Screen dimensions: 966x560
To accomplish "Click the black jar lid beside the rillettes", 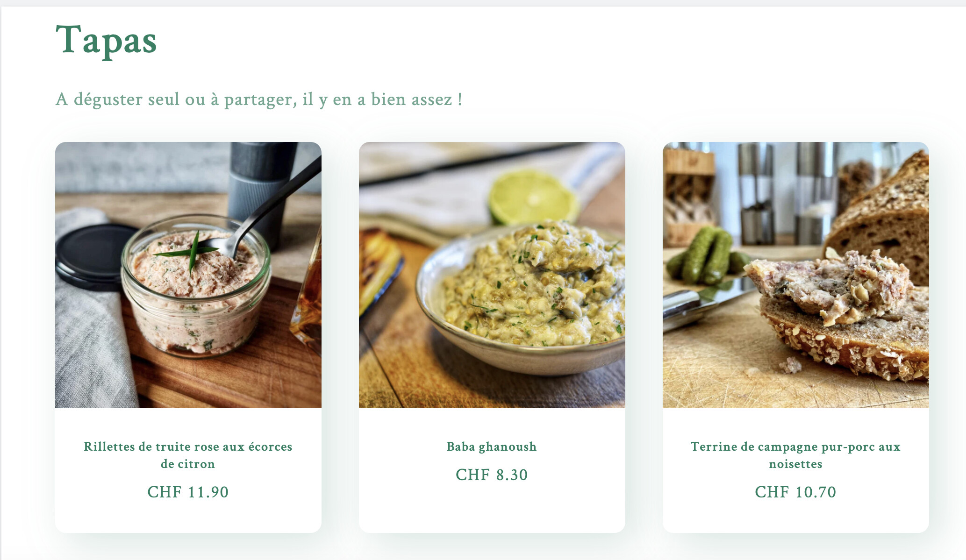I will click(93, 257).
